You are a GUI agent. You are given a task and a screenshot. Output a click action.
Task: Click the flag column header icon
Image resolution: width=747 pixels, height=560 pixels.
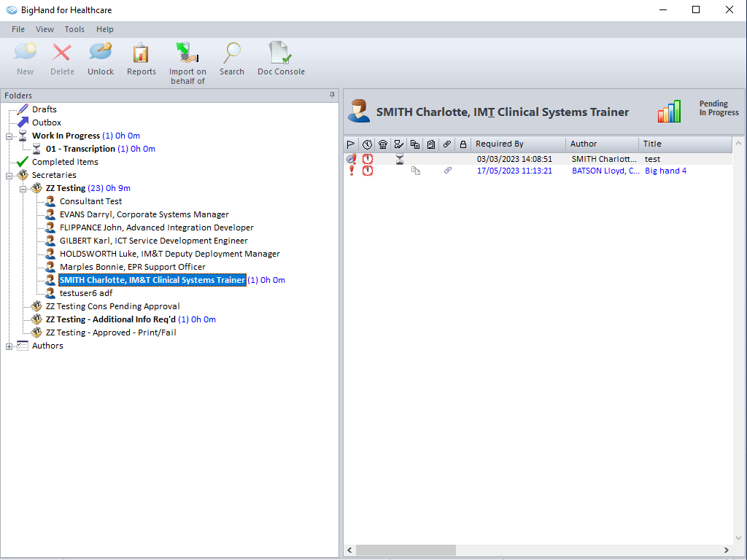tap(351, 144)
